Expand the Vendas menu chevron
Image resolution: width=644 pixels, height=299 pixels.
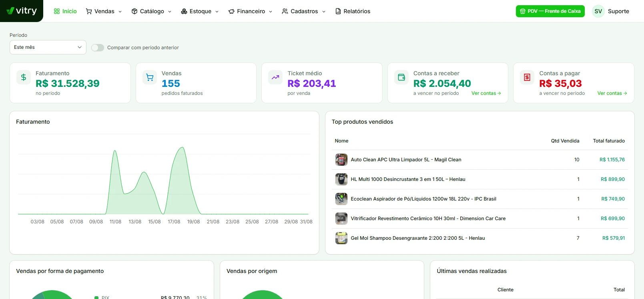point(120,12)
